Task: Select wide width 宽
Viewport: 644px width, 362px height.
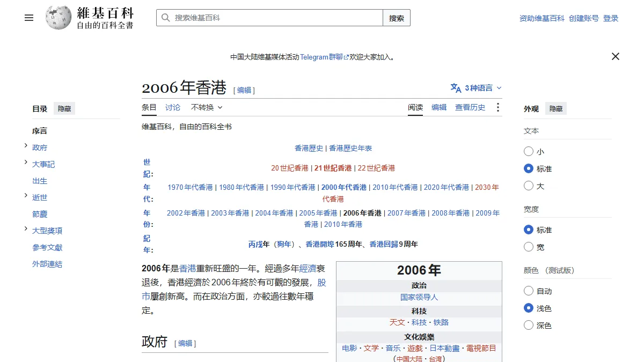Action: coord(529,247)
